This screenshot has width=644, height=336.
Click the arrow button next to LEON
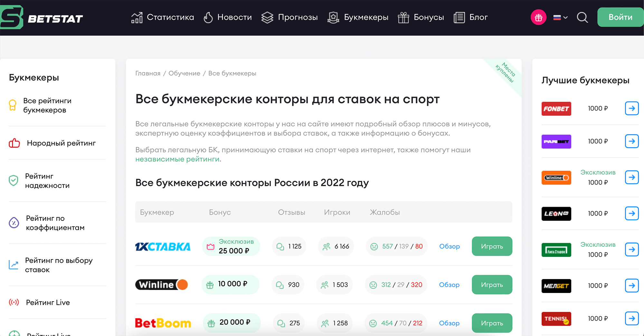point(632,213)
